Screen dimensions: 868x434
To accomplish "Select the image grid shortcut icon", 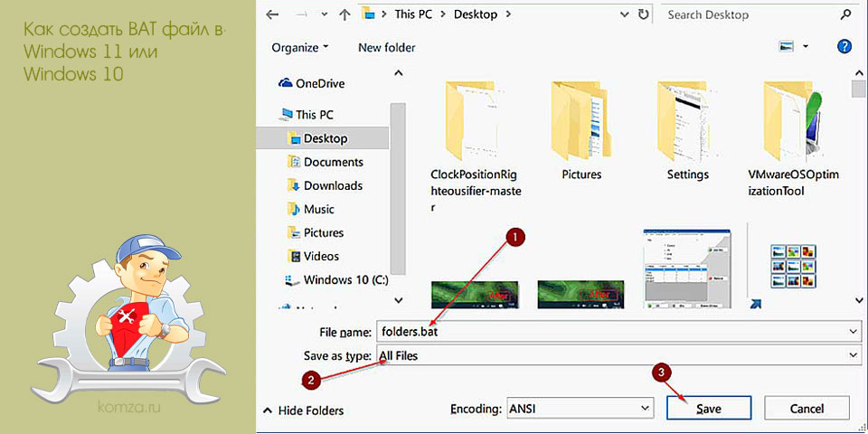I will click(793, 266).
